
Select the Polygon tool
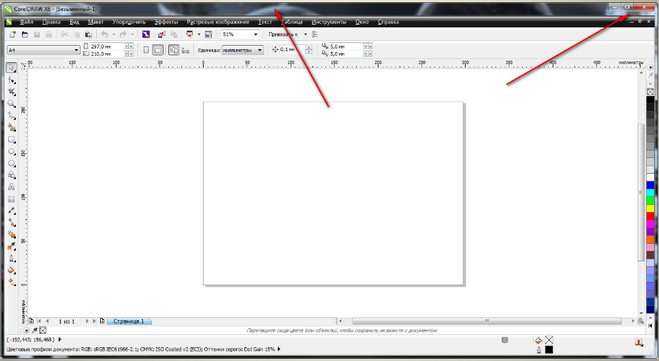pos(12,163)
